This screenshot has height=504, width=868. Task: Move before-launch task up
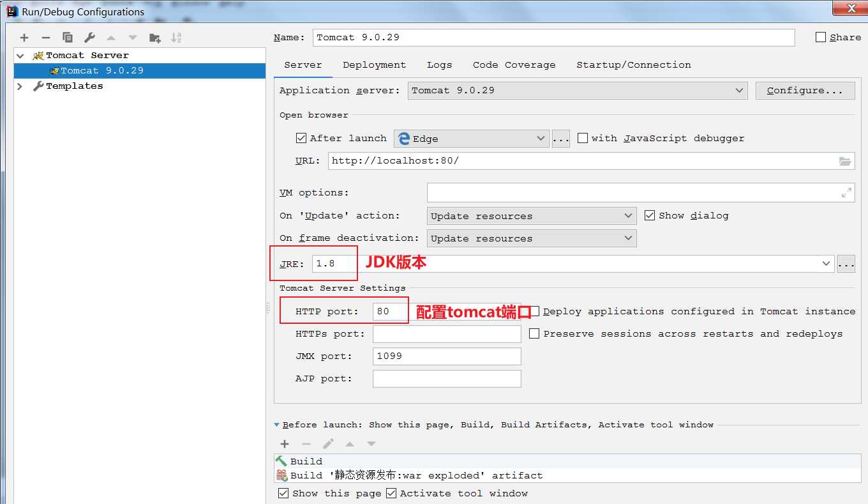tap(350, 443)
